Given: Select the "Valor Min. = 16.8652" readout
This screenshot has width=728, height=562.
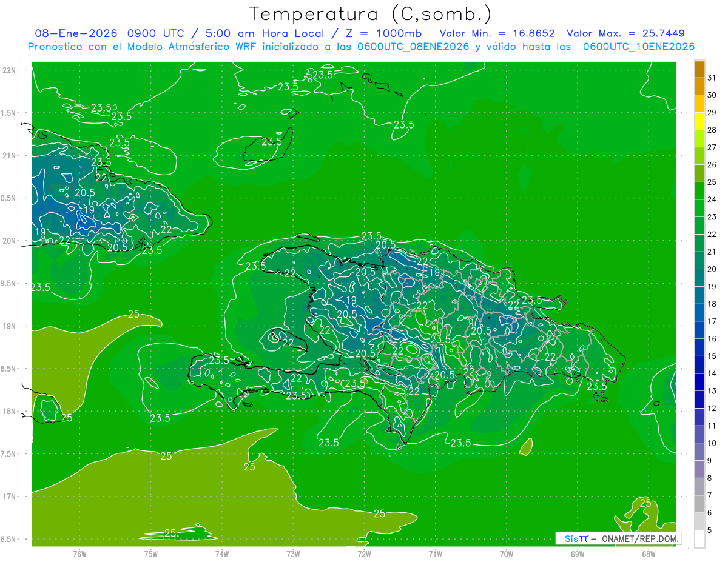Looking at the screenshot, I should coord(497,33).
